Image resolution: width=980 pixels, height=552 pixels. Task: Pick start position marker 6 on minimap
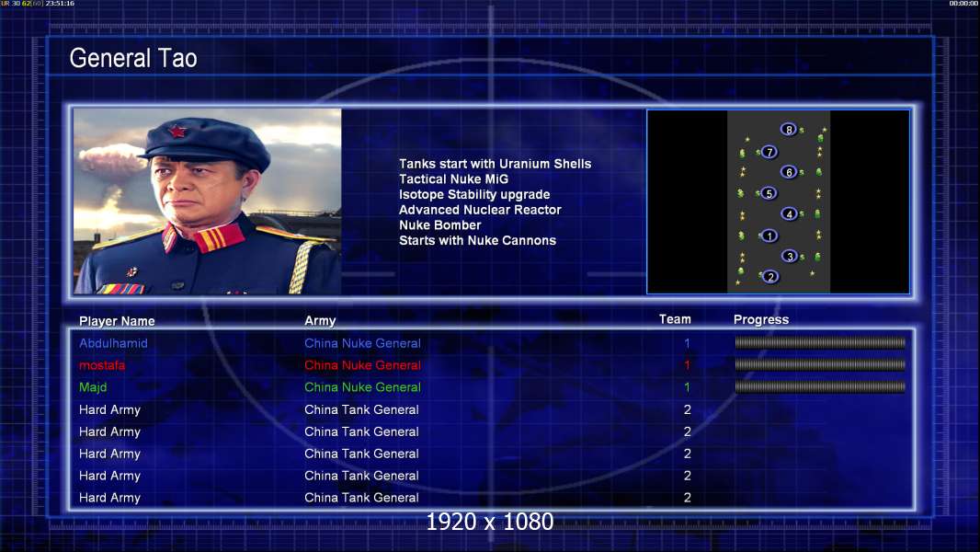click(x=789, y=172)
